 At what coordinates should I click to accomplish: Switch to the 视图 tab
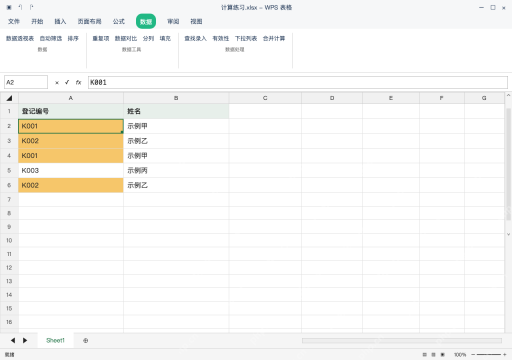196,21
